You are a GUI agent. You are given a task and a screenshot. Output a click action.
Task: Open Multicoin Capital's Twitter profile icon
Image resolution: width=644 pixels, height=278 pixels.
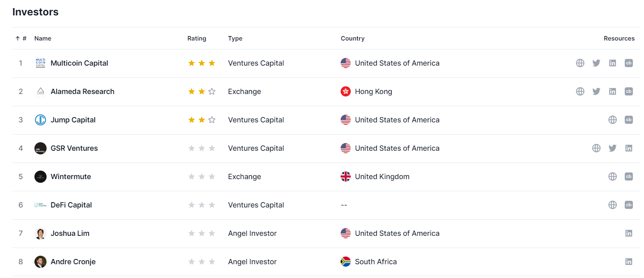tap(596, 63)
